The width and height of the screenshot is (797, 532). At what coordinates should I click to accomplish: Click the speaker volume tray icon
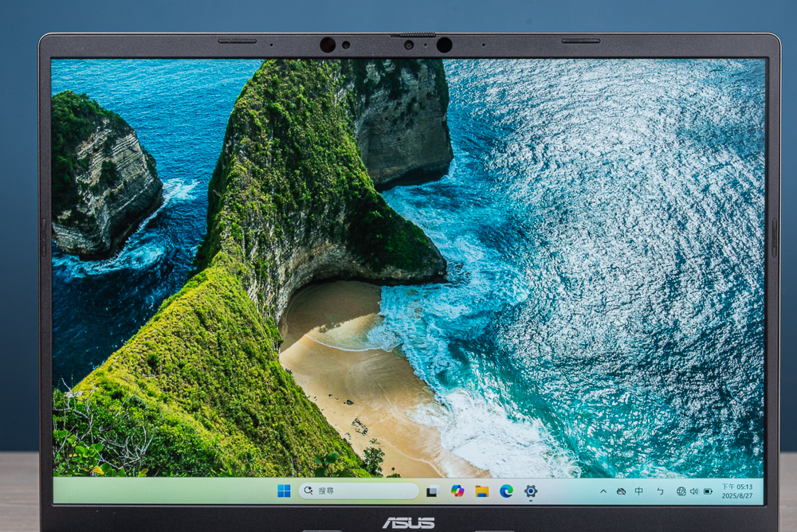[x=694, y=491]
